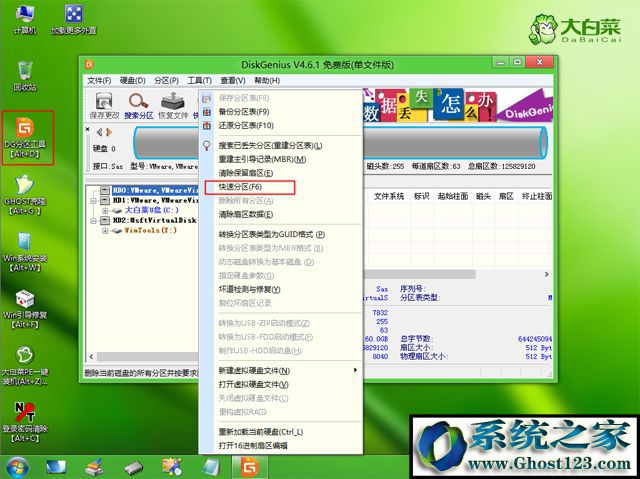The height and width of the screenshot is (479, 640).
Task: Choose 清除保留扇区(E) entry
Action: (281, 173)
